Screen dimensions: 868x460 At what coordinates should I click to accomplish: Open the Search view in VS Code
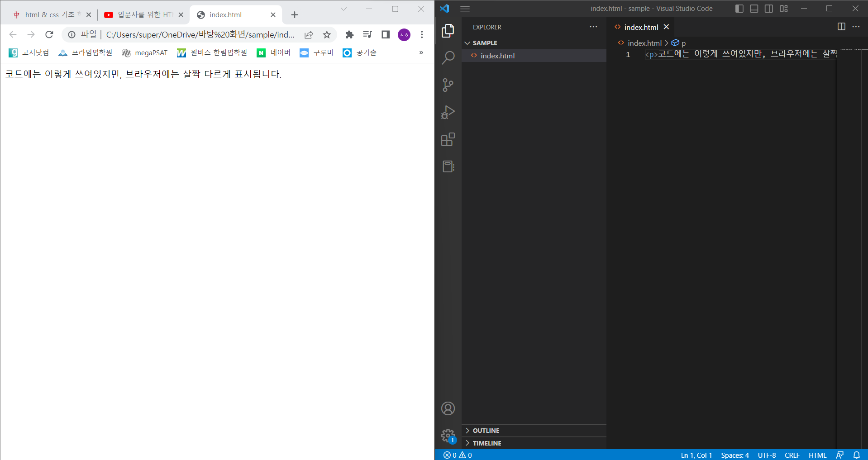coord(448,58)
